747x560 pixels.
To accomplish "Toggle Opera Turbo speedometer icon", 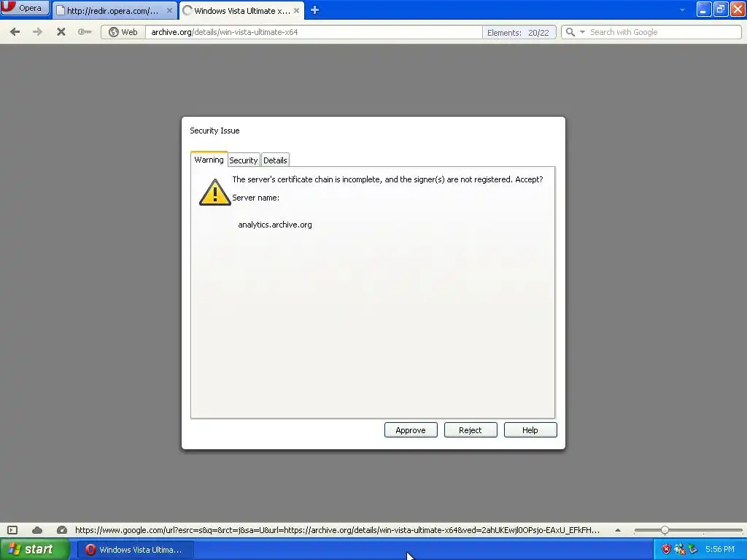I will point(62,530).
